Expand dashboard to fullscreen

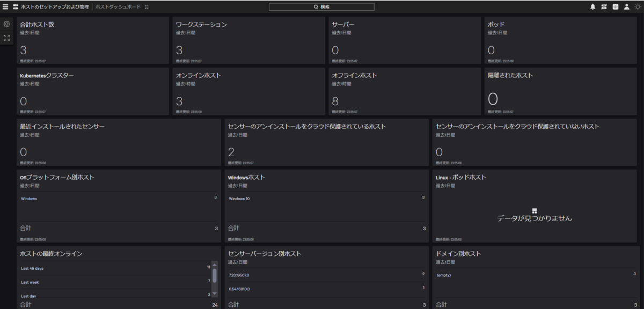(6, 38)
